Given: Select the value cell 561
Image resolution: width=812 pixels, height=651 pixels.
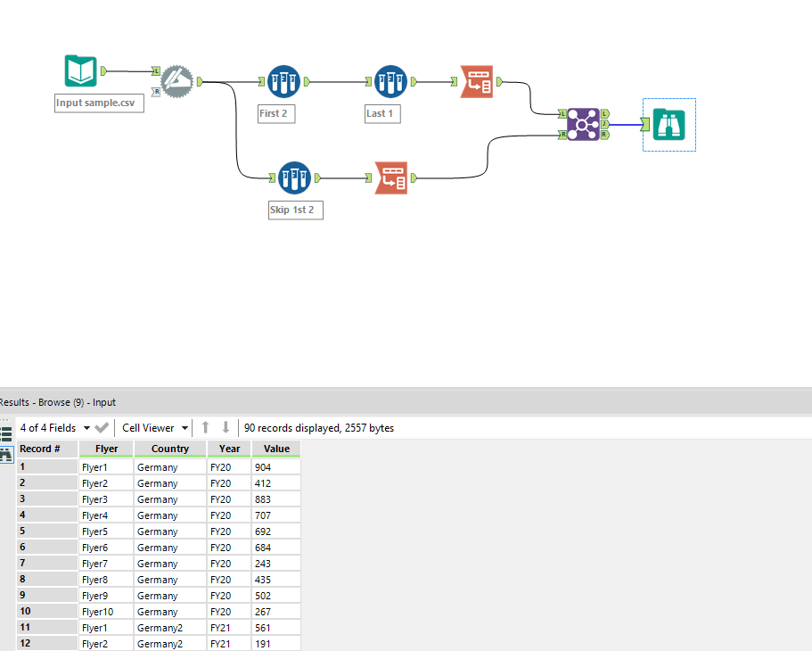Looking at the screenshot, I should (x=276, y=628).
